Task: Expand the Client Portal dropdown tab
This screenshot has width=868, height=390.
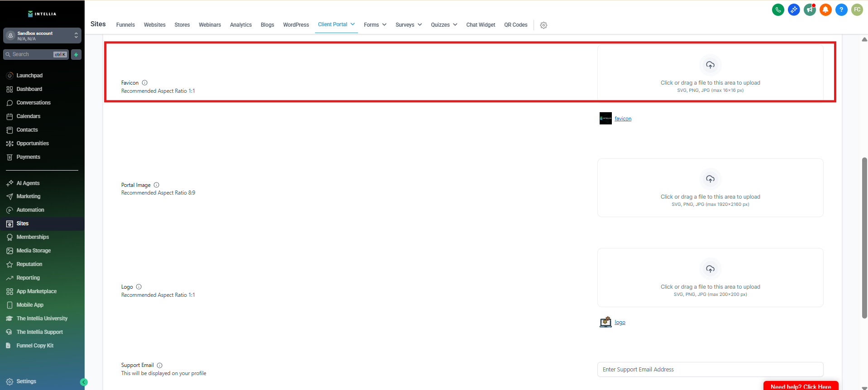Action: tap(336, 24)
